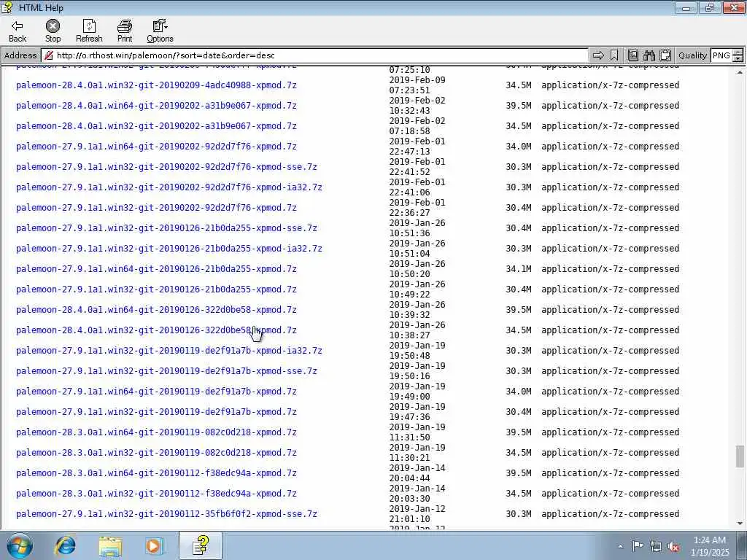Open palemoon-27.9.1a1.win32-git-20190126-21b0da255-xpmod-sse.7z link
Viewport: 747px width, 560px height.
point(166,228)
